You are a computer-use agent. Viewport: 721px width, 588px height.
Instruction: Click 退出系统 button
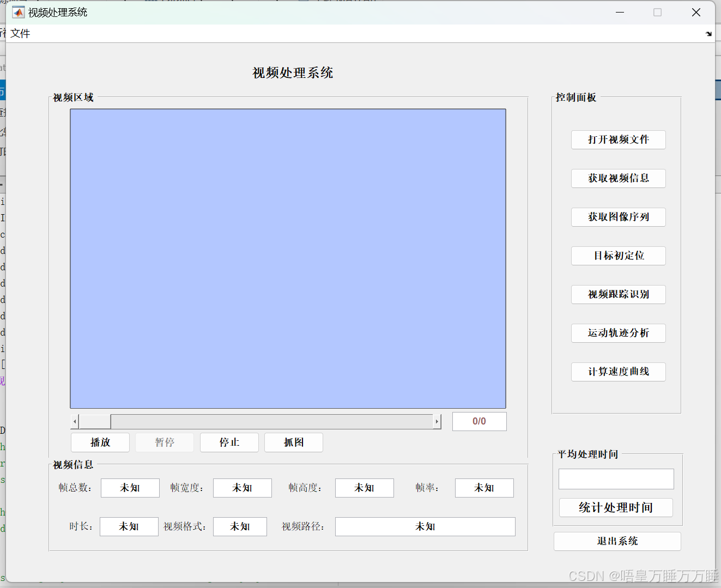[x=617, y=541]
